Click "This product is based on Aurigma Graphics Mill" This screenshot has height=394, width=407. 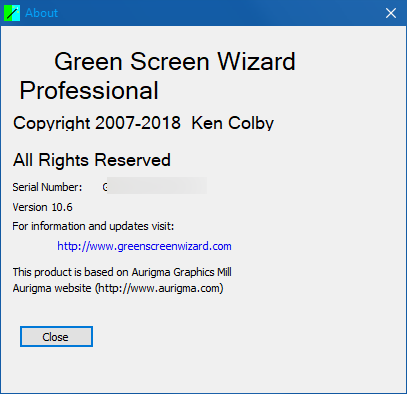(122, 272)
